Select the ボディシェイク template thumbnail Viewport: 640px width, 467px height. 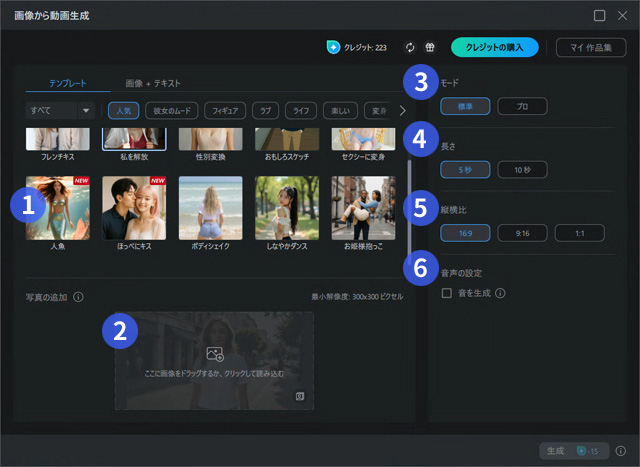[x=210, y=208]
